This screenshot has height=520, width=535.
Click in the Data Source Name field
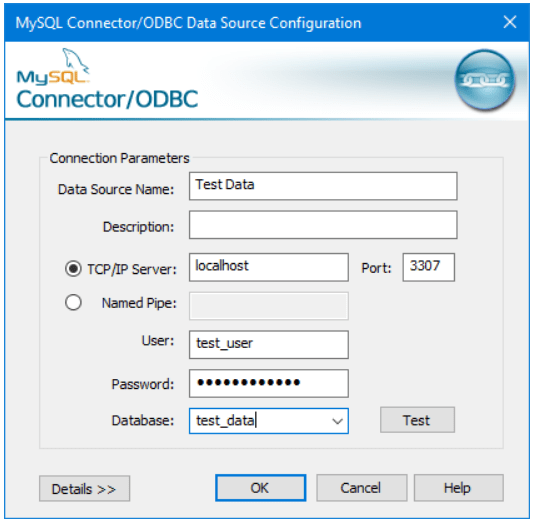[x=323, y=186]
